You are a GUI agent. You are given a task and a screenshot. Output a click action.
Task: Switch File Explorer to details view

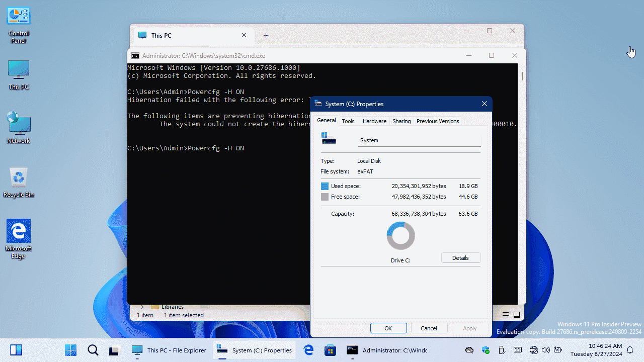506,315
